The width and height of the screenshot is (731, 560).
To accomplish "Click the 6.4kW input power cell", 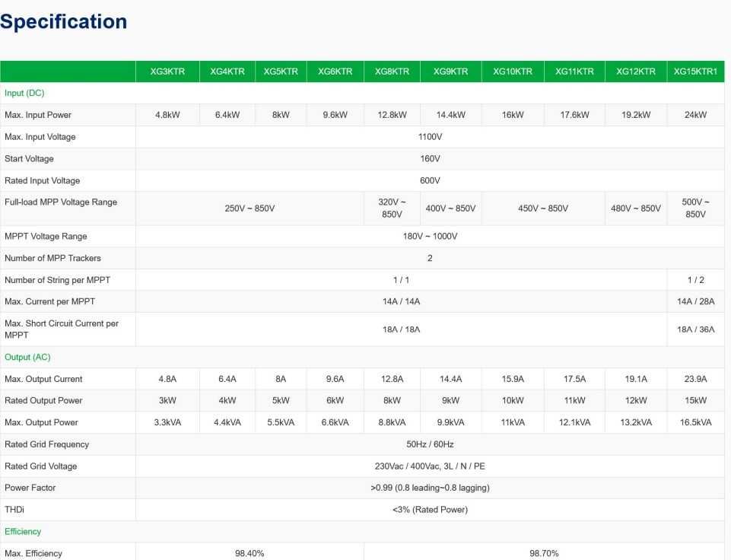I will coord(227,115).
